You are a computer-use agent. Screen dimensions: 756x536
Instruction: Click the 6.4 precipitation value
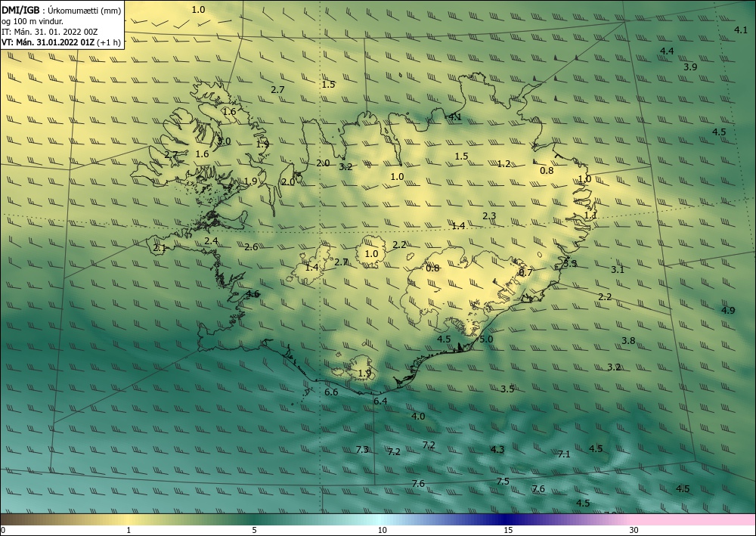[x=380, y=401]
